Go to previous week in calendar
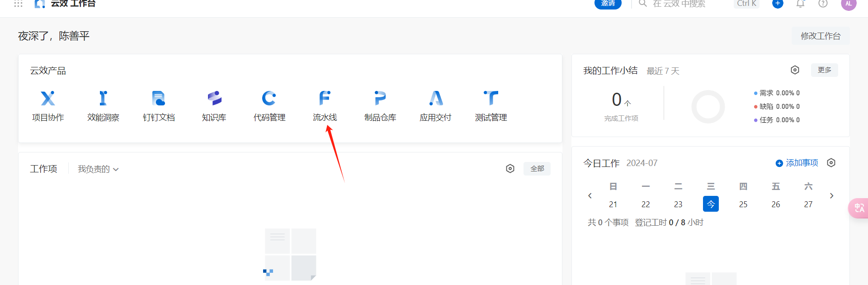This screenshot has height=285, width=868. click(x=590, y=196)
